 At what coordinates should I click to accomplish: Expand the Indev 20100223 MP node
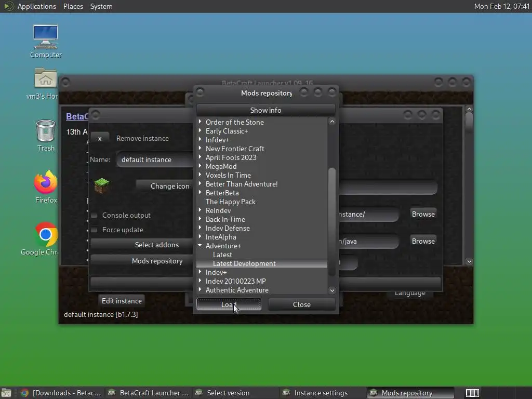[x=200, y=280]
